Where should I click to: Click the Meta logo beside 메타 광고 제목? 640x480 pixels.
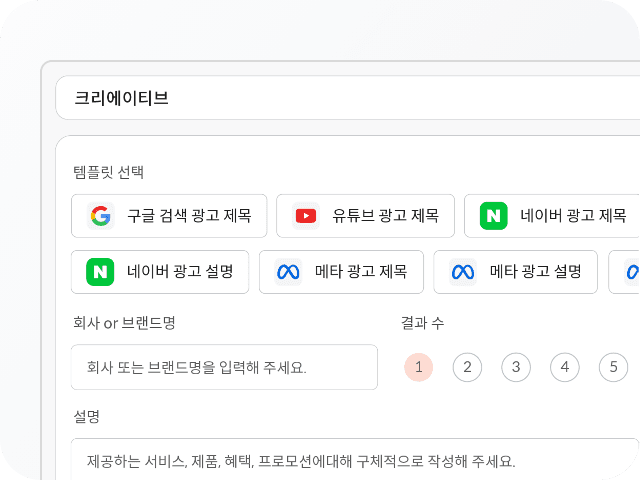tap(288, 272)
